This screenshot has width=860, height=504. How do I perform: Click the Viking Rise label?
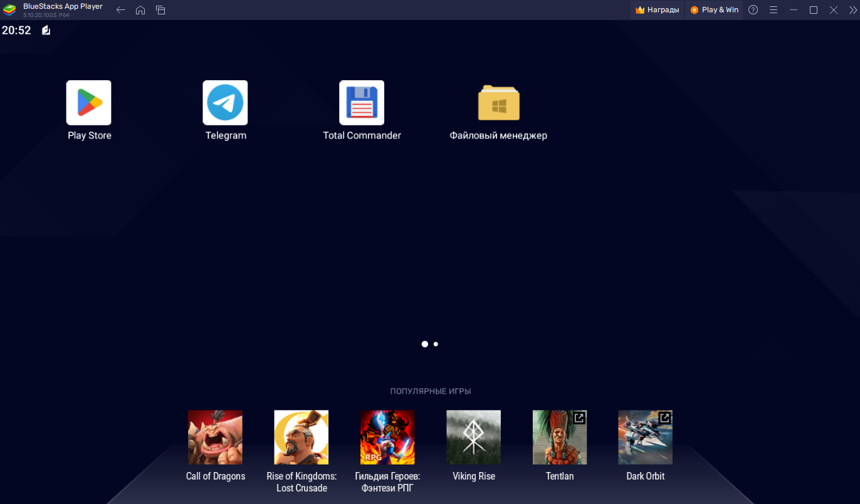474,476
